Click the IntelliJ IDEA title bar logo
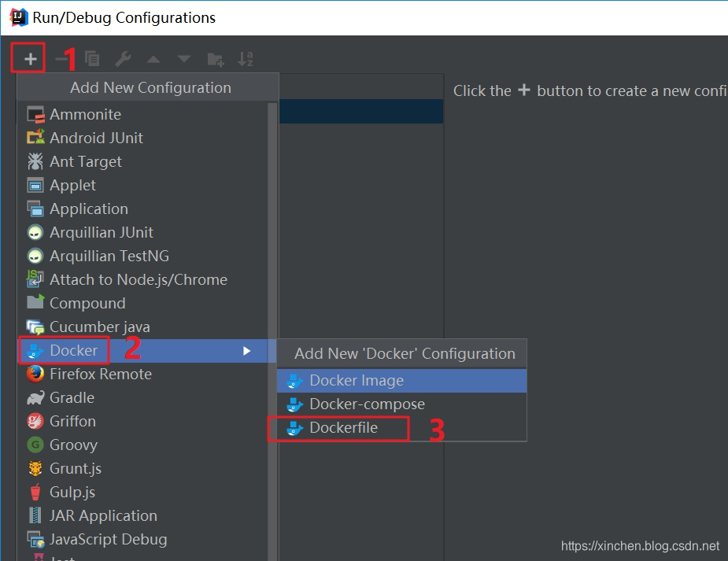The image size is (728, 561). [19, 17]
